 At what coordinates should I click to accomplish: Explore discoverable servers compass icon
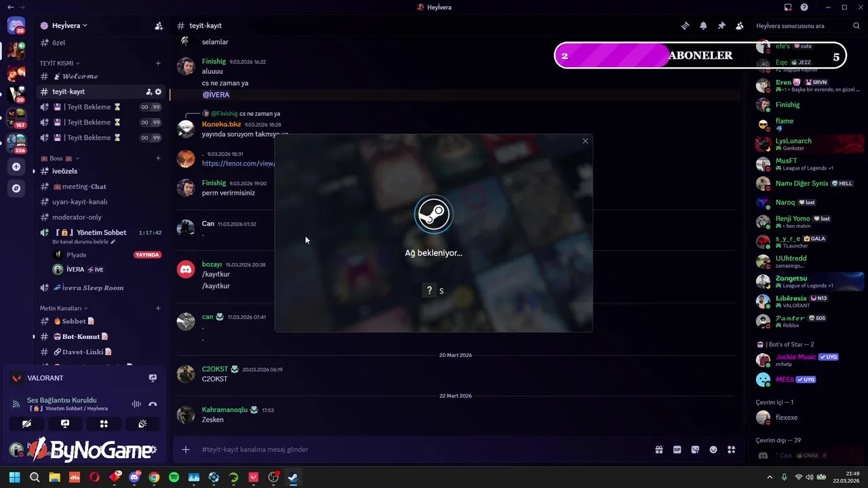[x=16, y=188]
